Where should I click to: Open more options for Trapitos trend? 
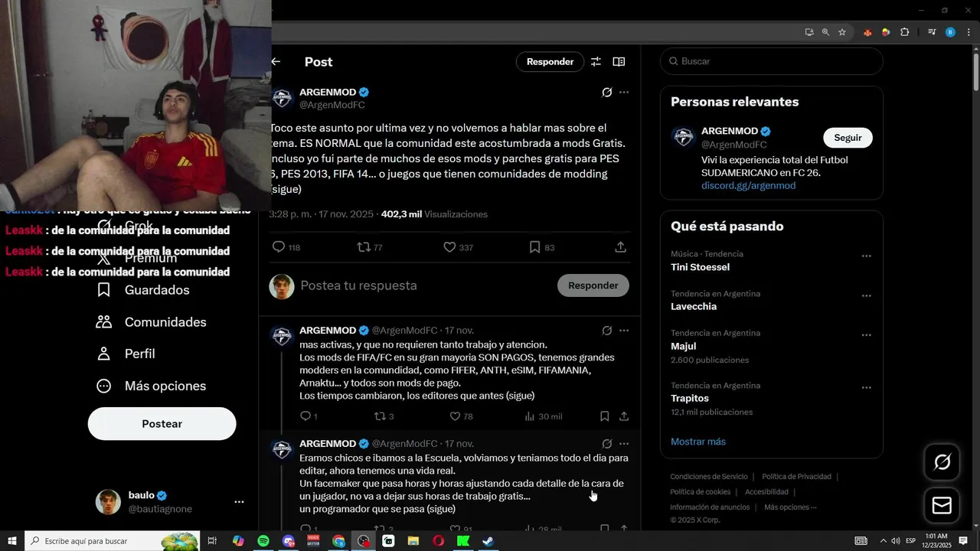tap(866, 388)
